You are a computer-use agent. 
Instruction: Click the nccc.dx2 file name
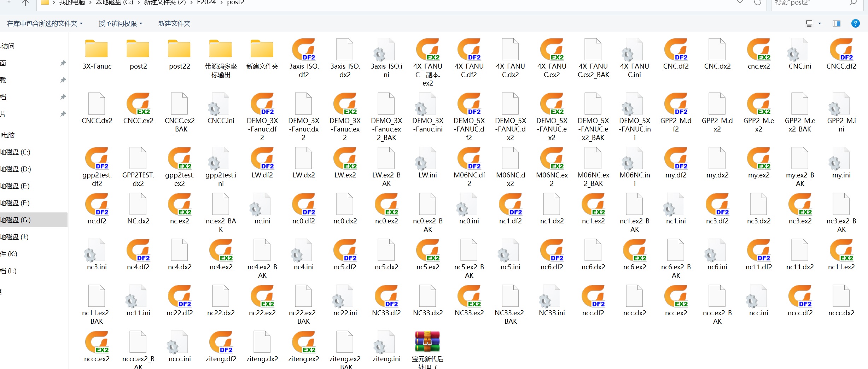pos(841,313)
